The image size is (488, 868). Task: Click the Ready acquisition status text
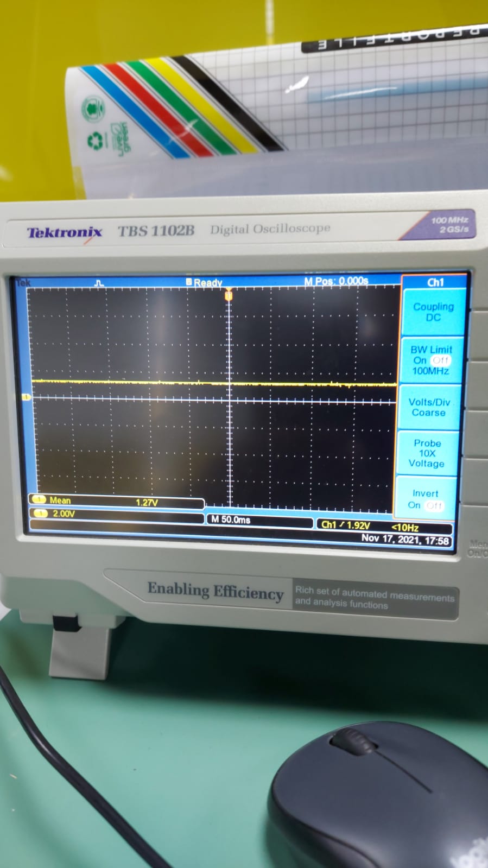click(208, 282)
